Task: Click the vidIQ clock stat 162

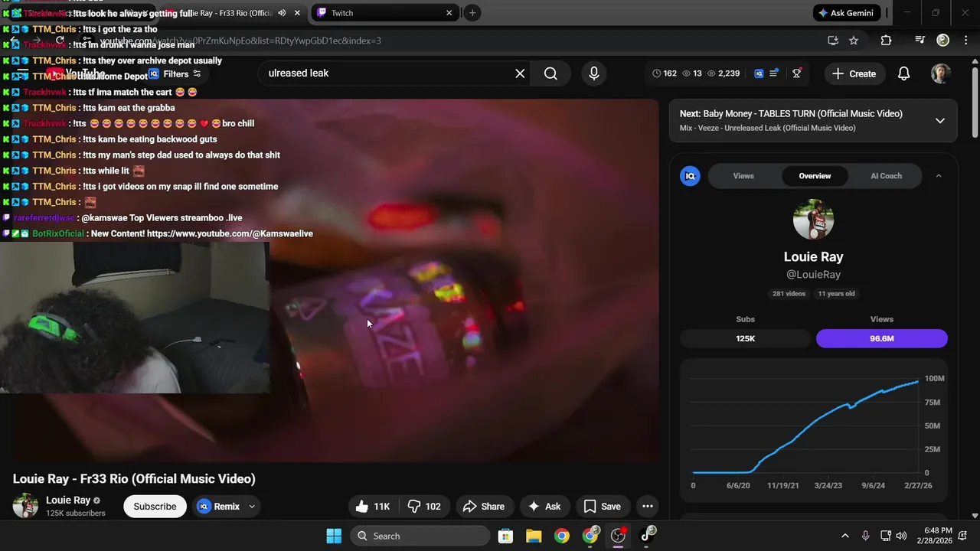Action: (x=665, y=73)
